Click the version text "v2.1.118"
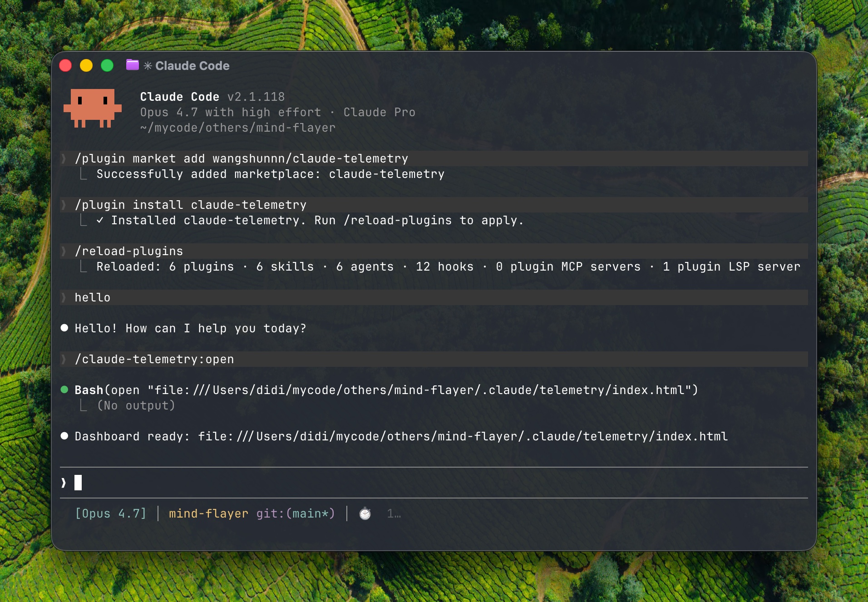This screenshot has height=602, width=868. click(x=256, y=97)
